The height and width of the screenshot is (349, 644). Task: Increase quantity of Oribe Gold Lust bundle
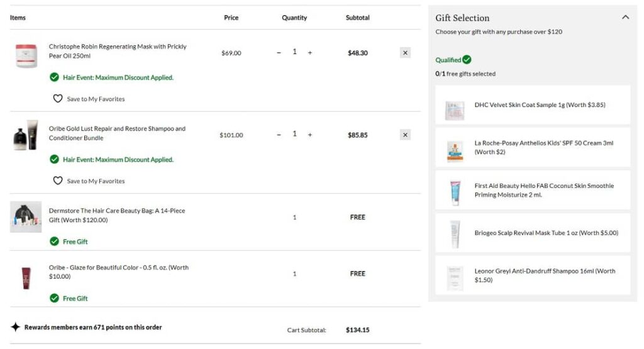[x=310, y=135]
